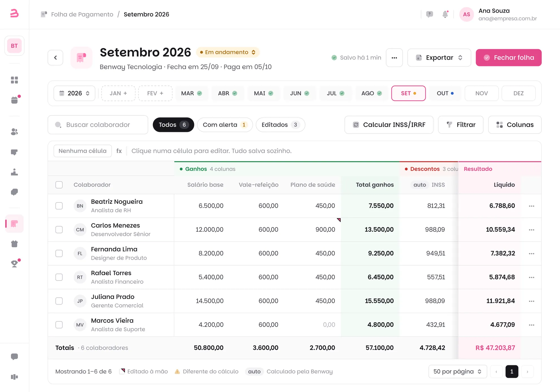Image resolution: width=560 pixels, height=392 pixels.
Task: Open row actions for Beatriz Nogueira
Action: pos(531,206)
